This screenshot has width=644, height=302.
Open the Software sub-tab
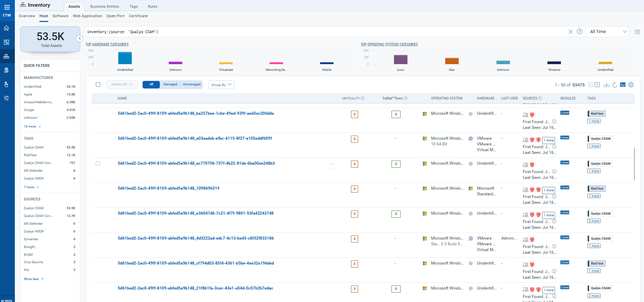60,16
